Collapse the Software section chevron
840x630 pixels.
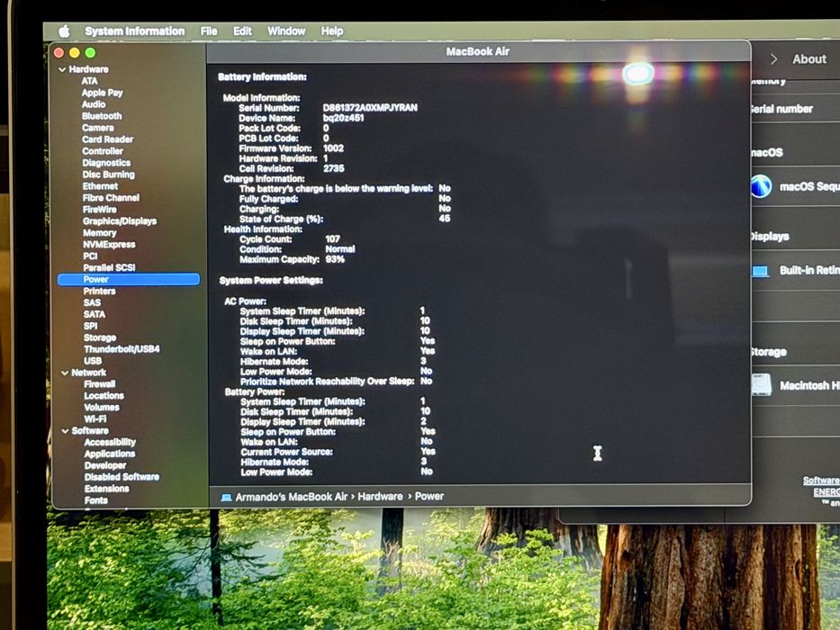(x=66, y=431)
